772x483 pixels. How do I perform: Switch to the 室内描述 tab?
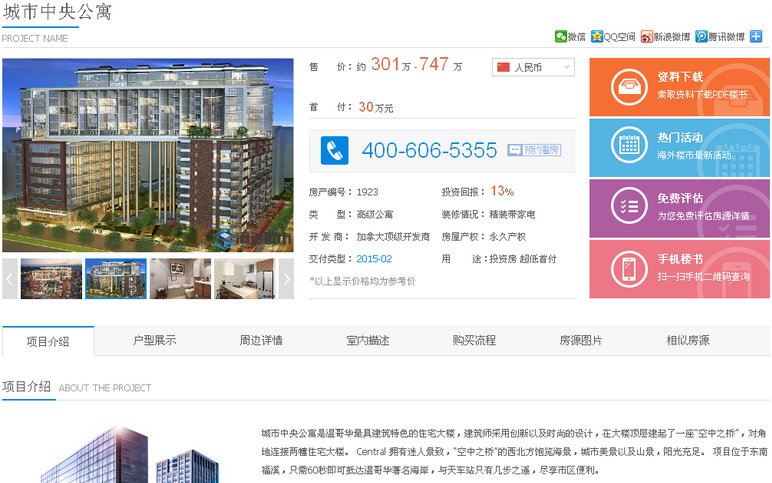pyautogui.click(x=368, y=340)
